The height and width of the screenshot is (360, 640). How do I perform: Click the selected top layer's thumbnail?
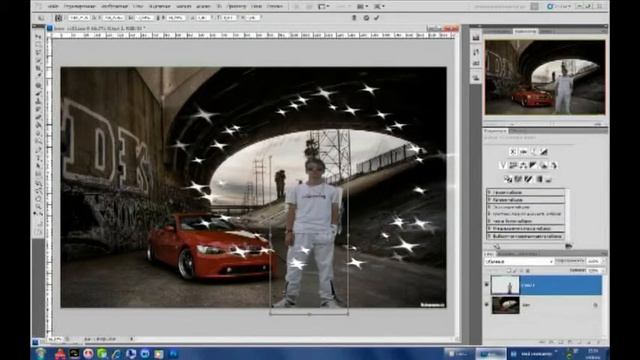(x=505, y=285)
